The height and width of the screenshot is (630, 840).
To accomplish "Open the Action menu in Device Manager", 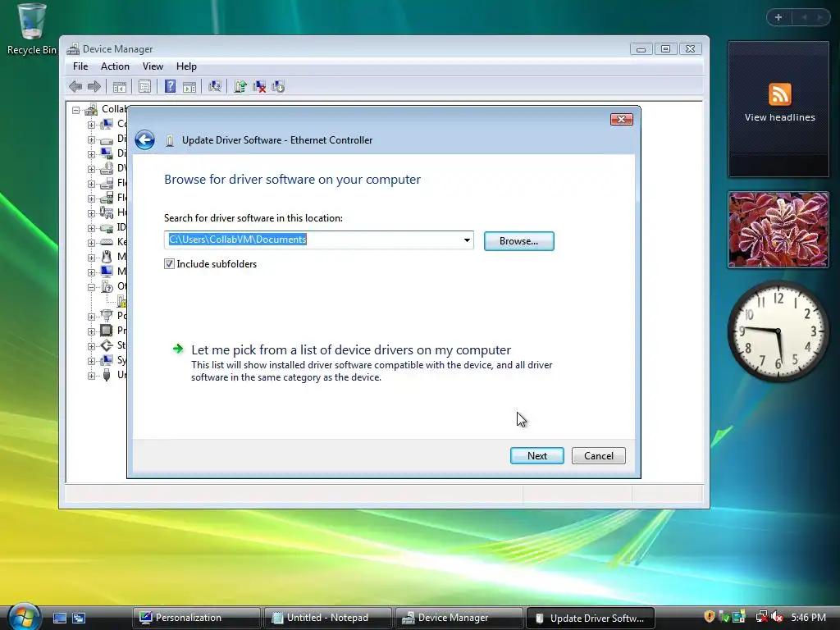I will 115,66.
